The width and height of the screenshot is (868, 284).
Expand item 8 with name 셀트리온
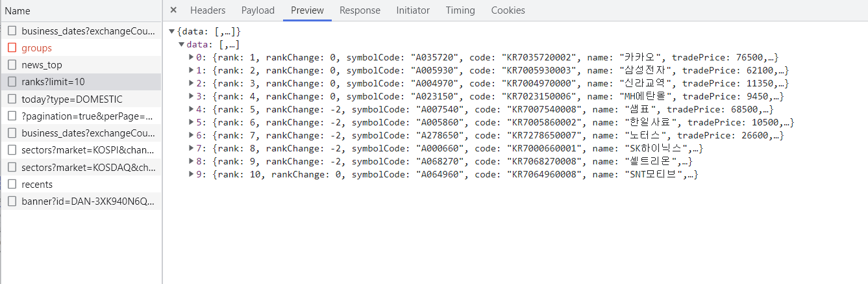point(192,161)
